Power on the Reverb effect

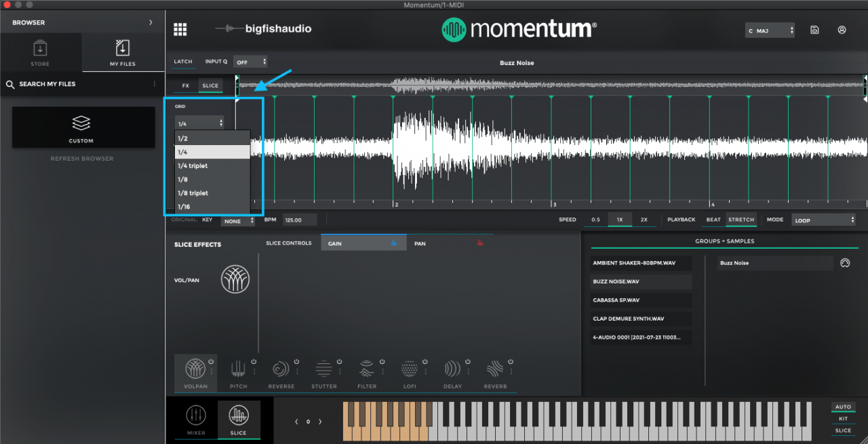(x=512, y=361)
